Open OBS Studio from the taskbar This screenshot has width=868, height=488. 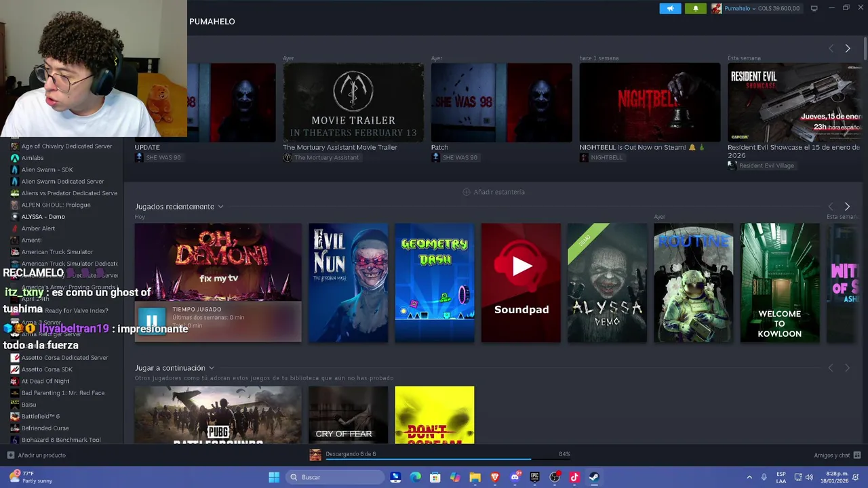pyautogui.click(x=555, y=477)
